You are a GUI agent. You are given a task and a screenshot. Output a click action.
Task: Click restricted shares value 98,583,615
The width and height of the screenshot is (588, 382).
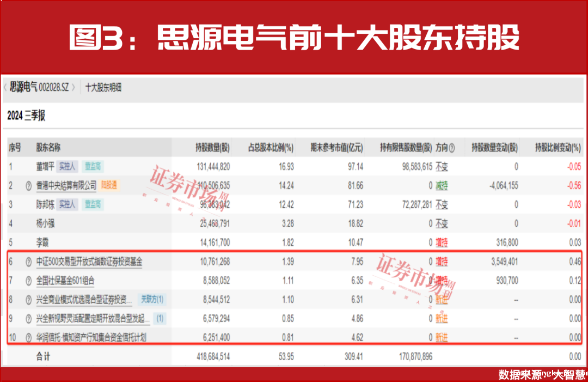(418, 167)
